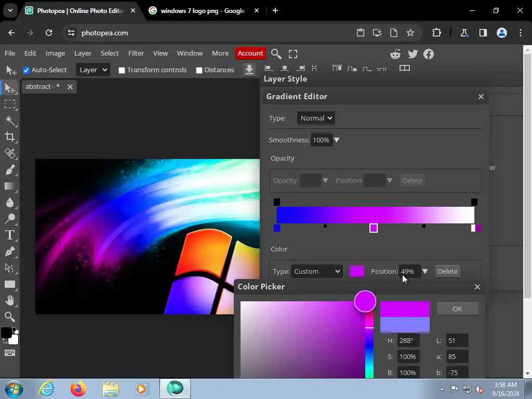Click the hue H 288° input field

pos(408,341)
